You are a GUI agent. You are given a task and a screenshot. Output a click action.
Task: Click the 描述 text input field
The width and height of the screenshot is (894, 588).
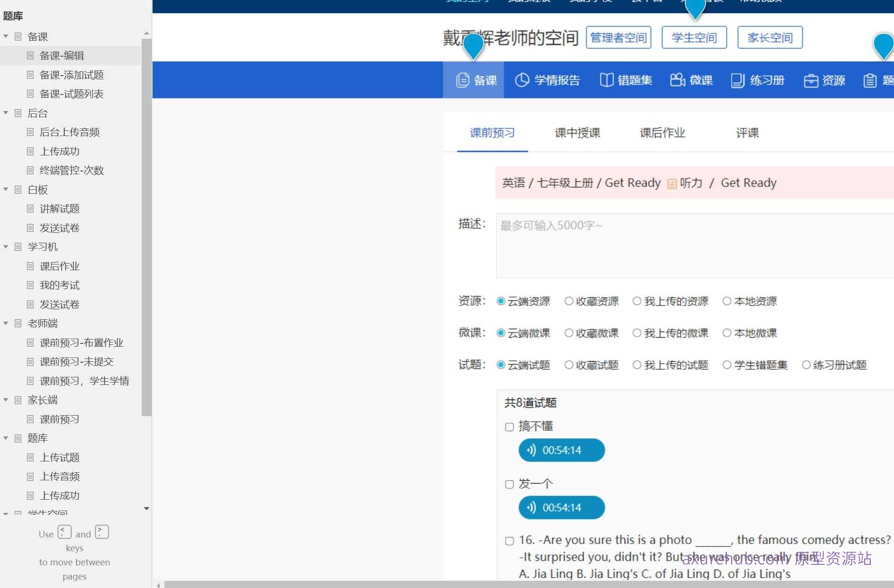685,246
